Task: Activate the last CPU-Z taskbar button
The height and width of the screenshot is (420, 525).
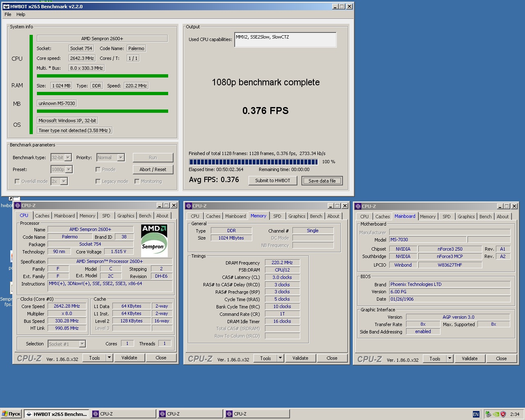Action: [257, 414]
